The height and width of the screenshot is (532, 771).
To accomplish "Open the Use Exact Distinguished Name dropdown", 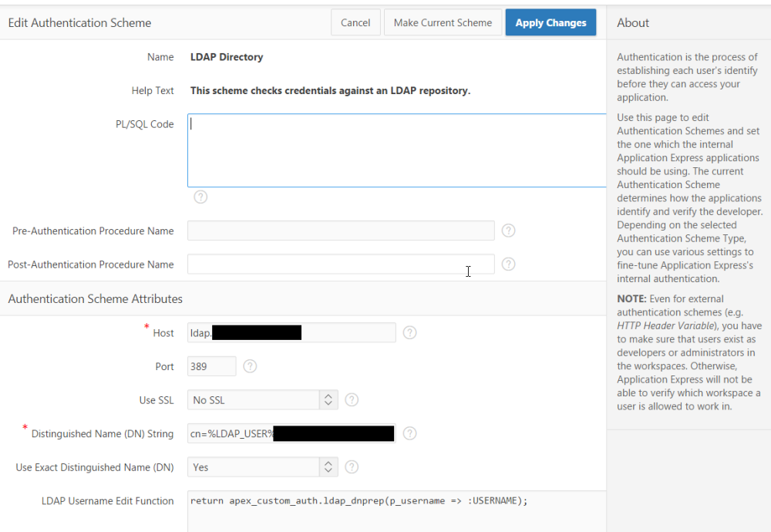I will tap(254, 466).
